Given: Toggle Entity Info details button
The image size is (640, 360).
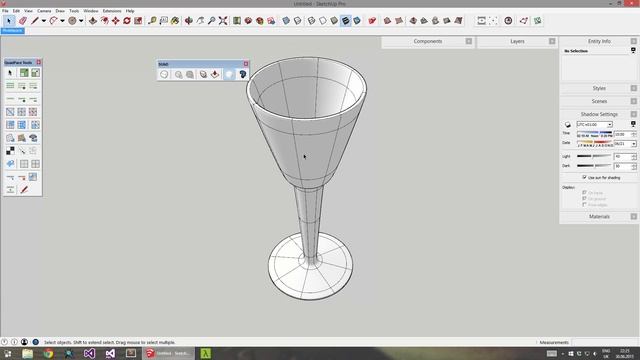Looking at the screenshot, I should click(x=633, y=51).
